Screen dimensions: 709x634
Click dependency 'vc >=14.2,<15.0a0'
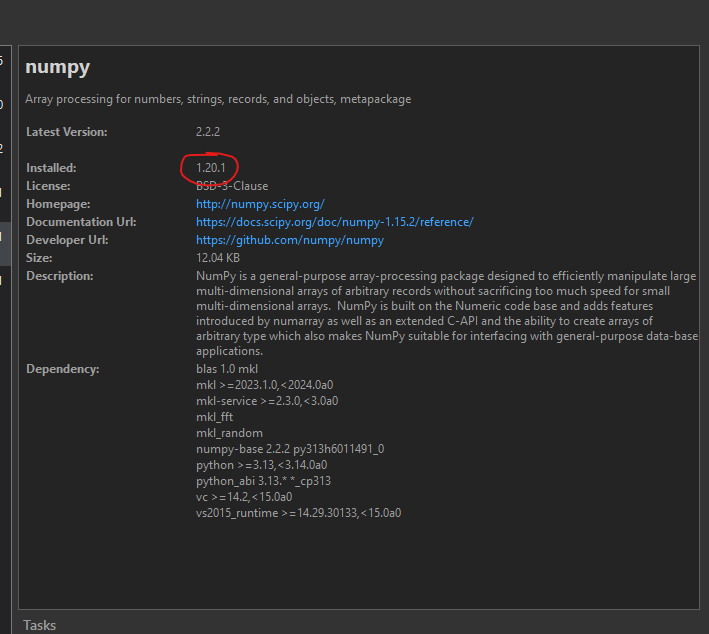pos(244,497)
